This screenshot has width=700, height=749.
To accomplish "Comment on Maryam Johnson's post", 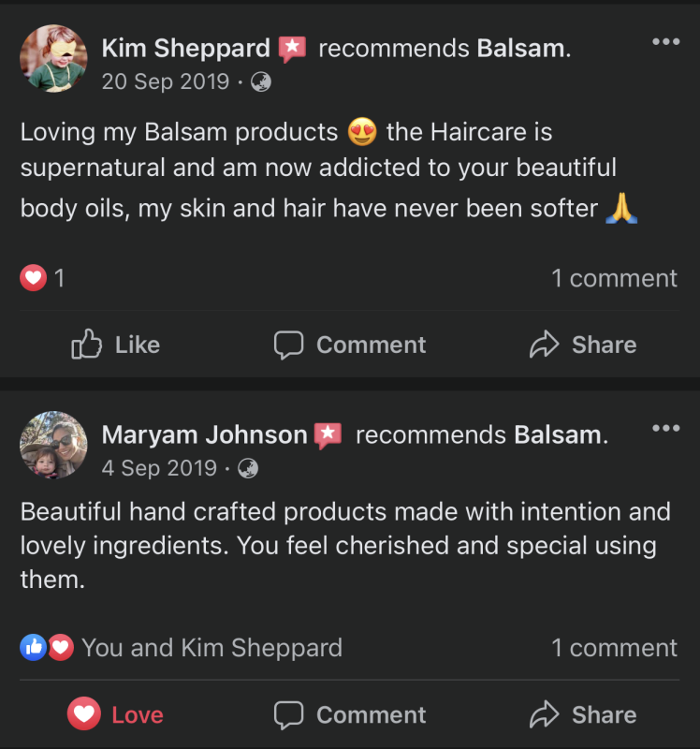I will point(350,714).
